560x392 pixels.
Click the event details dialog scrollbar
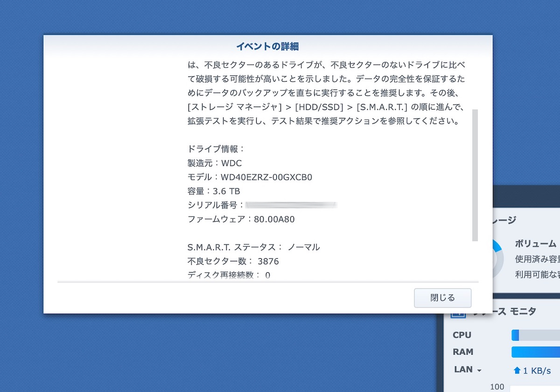point(475,175)
